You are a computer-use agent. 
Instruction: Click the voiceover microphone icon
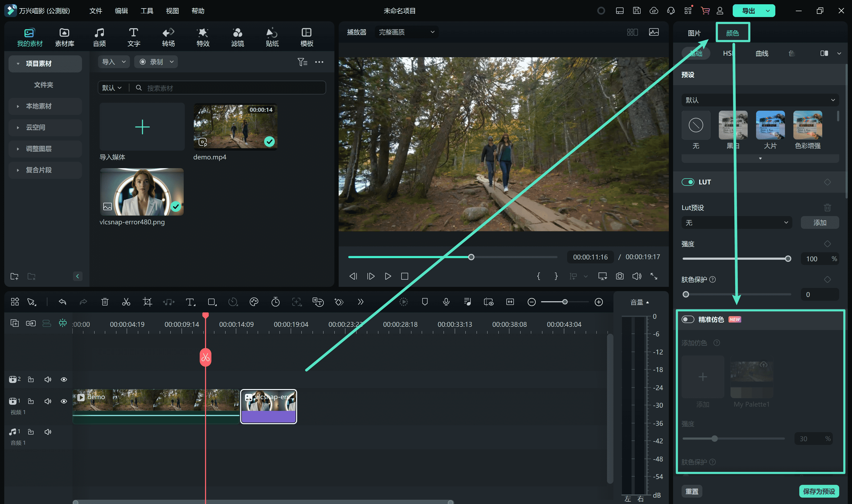446,302
